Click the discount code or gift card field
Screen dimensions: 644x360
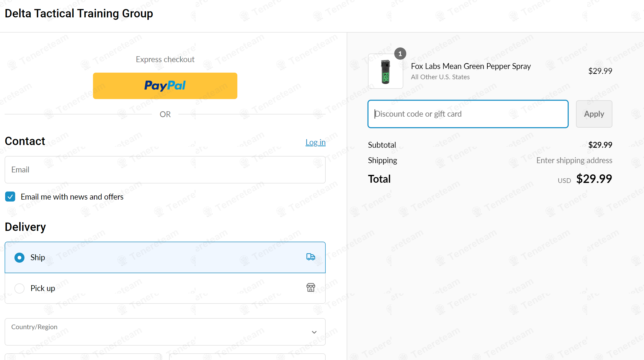(x=468, y=114)
